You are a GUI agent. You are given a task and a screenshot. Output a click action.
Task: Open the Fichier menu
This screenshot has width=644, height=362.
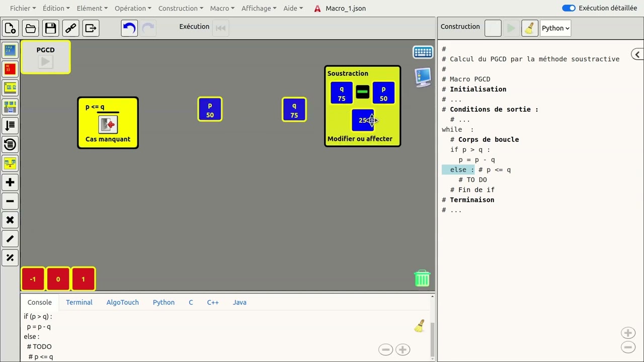(23, 8)
